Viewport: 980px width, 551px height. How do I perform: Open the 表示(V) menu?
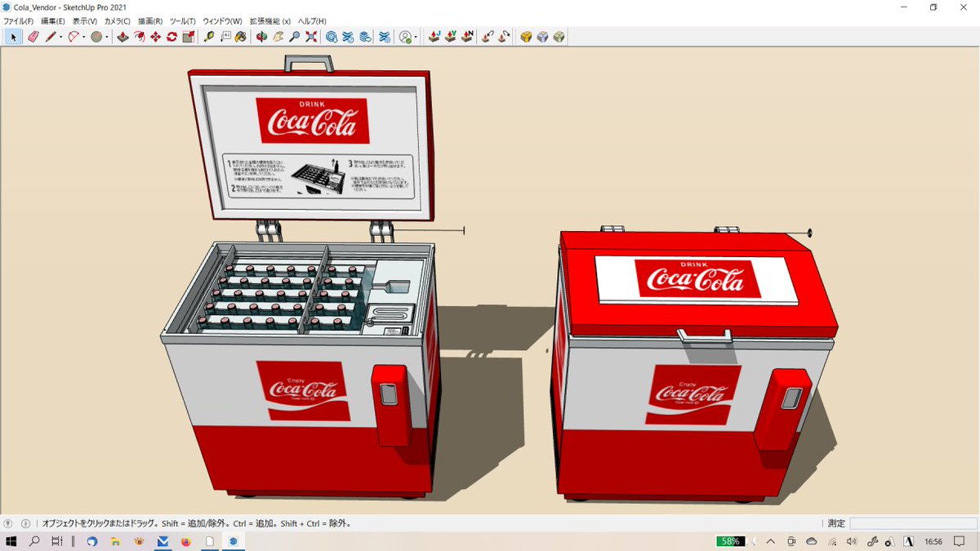click(84, 20)
